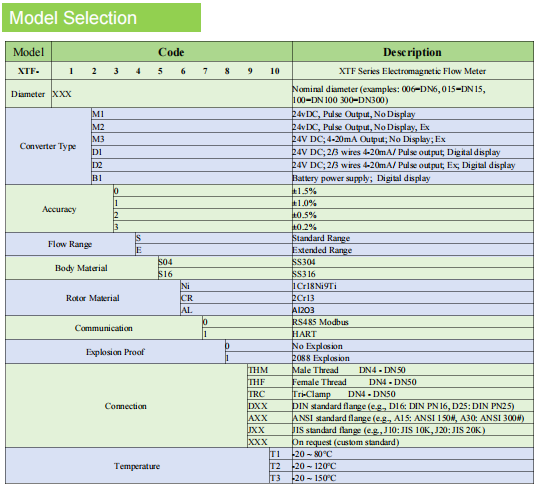This screenshot has height=487, width=537.
Task: Click the Converter Type category cell
Action: [48, 146]
